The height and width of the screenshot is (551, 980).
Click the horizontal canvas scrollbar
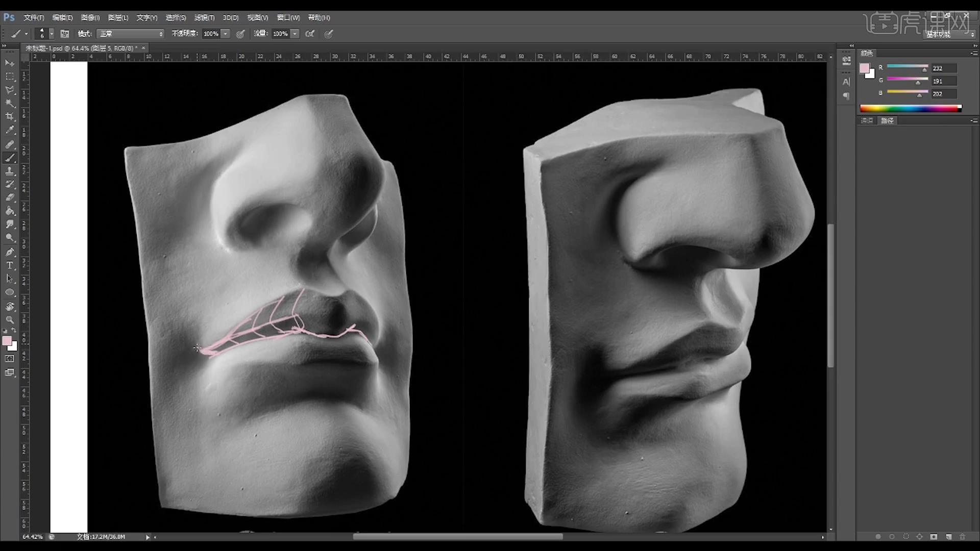click(x=458, y=537)
